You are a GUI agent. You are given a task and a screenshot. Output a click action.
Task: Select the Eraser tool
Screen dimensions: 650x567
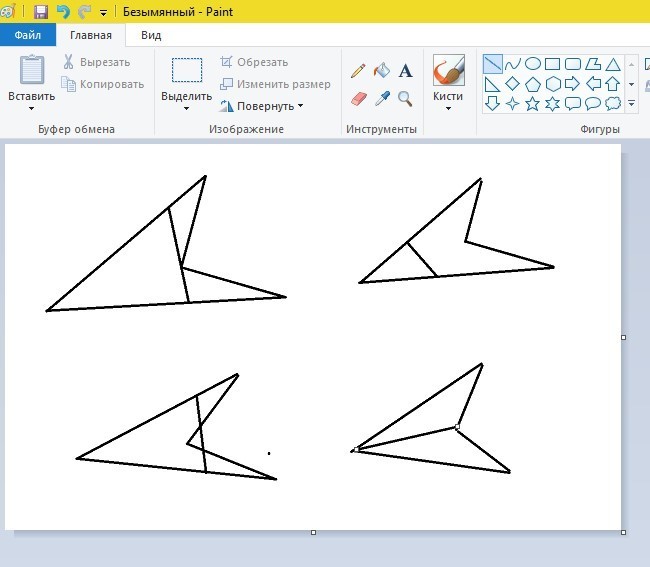[358, 98]
